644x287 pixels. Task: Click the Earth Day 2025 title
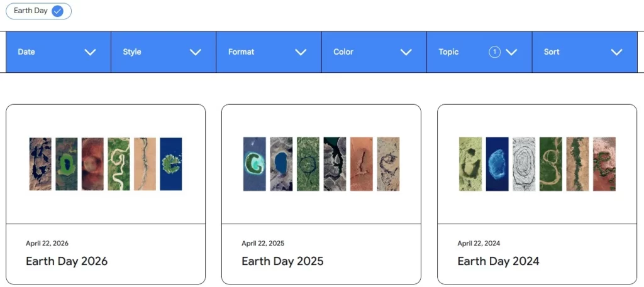coord(282,261)
